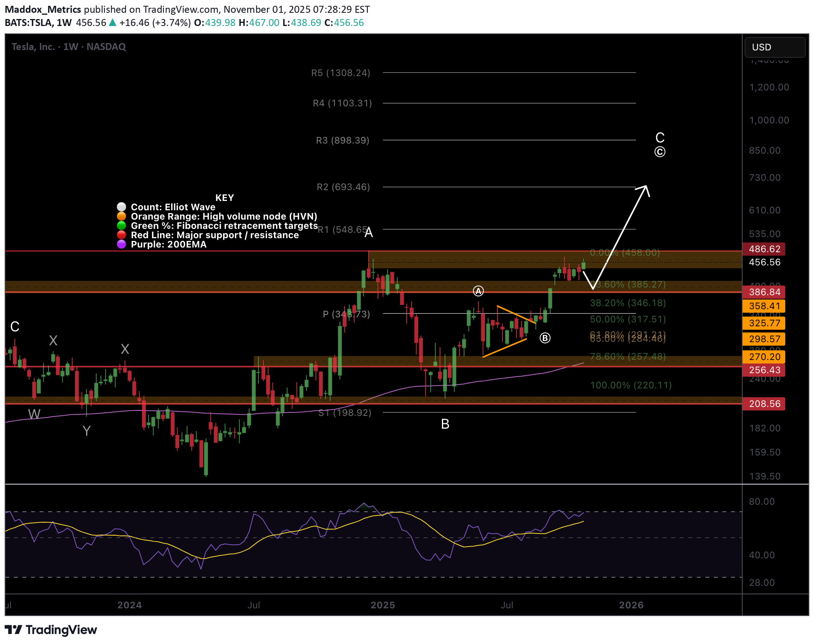Click the 456.56 current price label
The image size is (814, 644).
pos(764,262)
